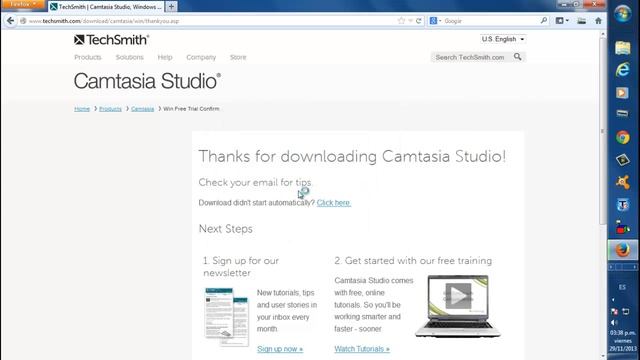640x360 pixels.
Task: Focus the Google search box in Firefox
Action: 490,20
